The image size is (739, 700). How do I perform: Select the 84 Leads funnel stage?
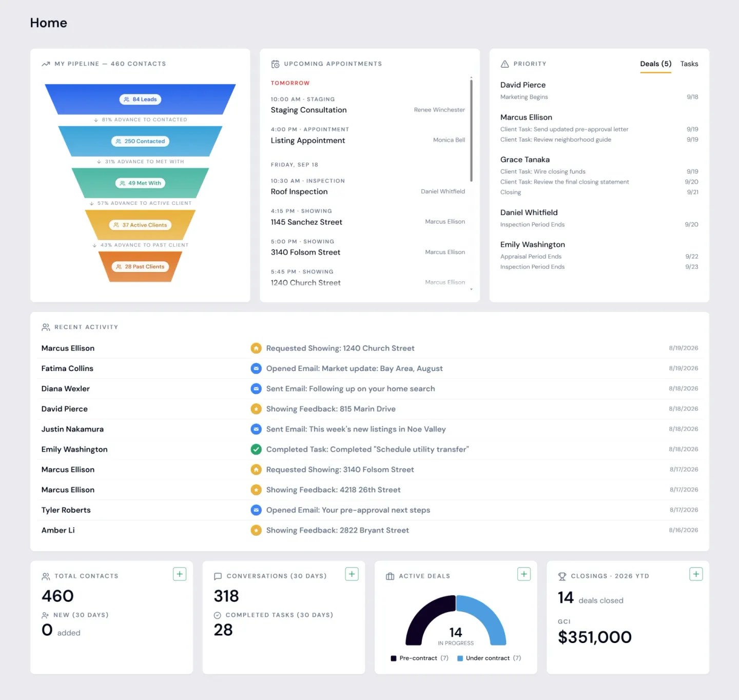pos(140,100)
